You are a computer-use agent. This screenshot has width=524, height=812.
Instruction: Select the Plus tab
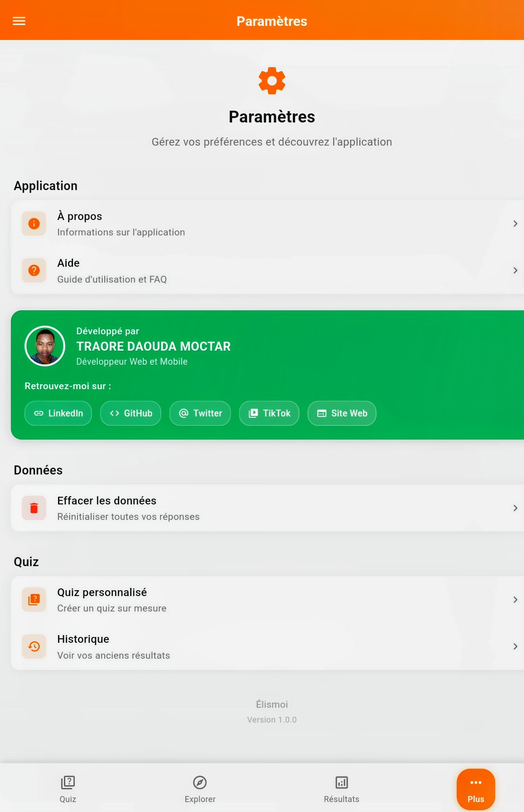click(475, 789)
